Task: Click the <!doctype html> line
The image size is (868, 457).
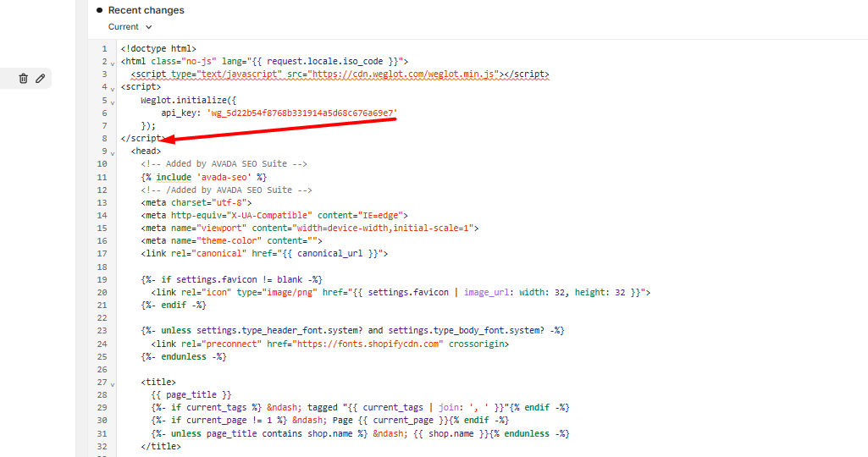Action: point(158,49)
